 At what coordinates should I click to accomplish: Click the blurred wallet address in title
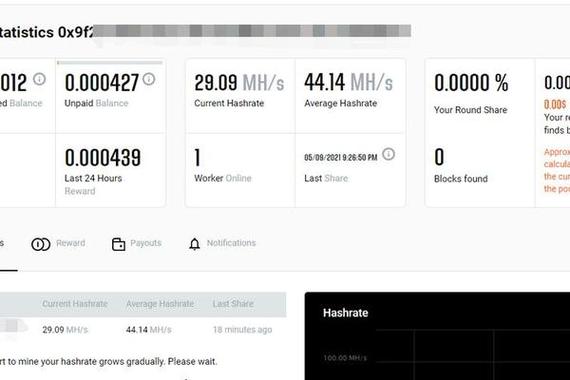(x=252, y=31)
